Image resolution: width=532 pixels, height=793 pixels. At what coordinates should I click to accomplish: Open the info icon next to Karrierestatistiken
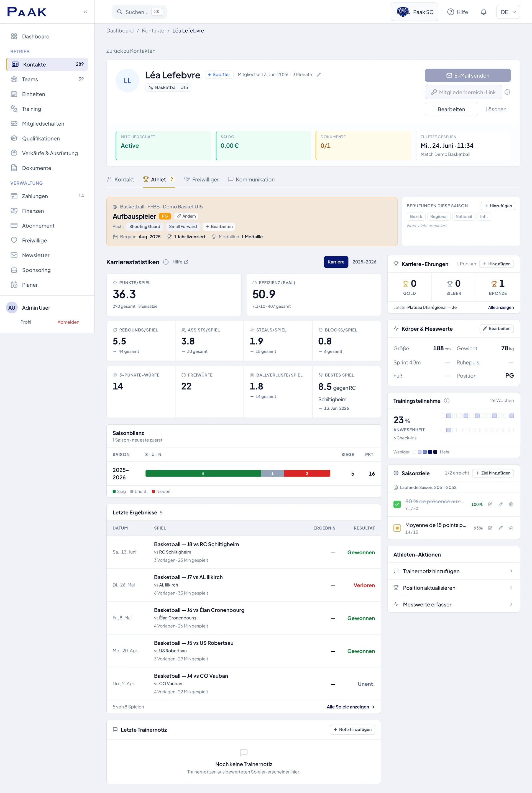click(166, 262)
